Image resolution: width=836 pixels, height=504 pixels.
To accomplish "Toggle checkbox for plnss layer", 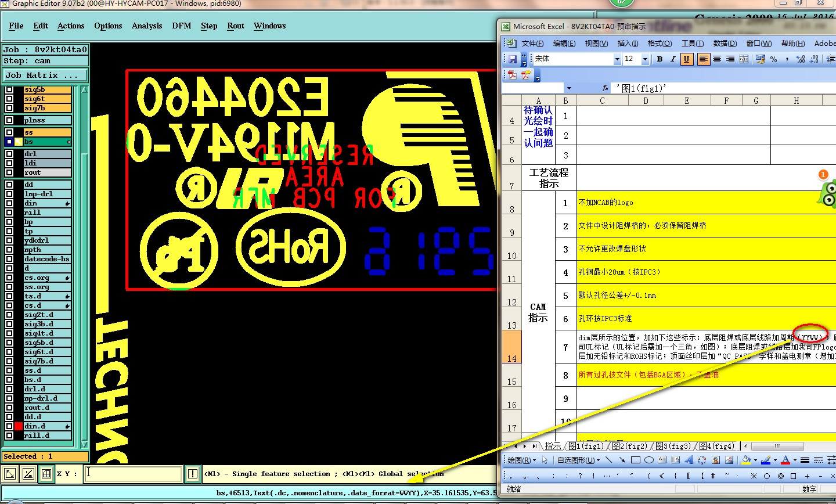I will 9,120.
